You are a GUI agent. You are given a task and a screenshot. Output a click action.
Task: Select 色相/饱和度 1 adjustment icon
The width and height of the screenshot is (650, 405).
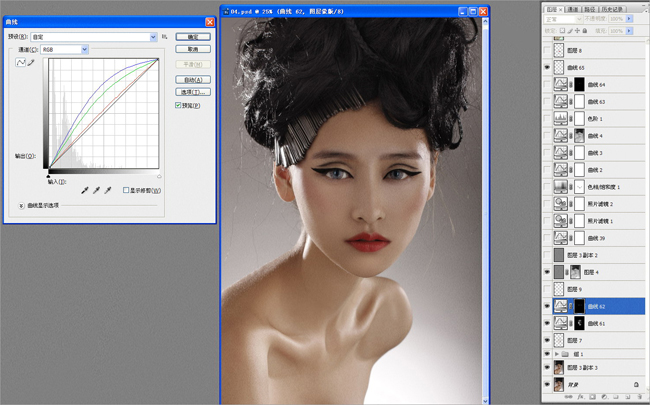[560, 187]
